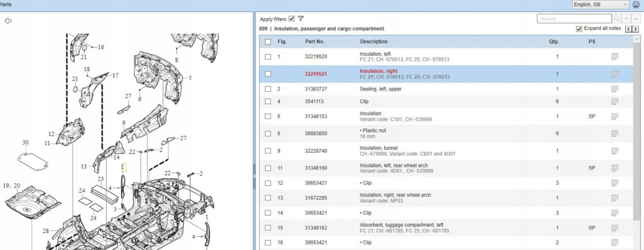
Task: Sort by the Qty. column header
Action: pos(553,41)
